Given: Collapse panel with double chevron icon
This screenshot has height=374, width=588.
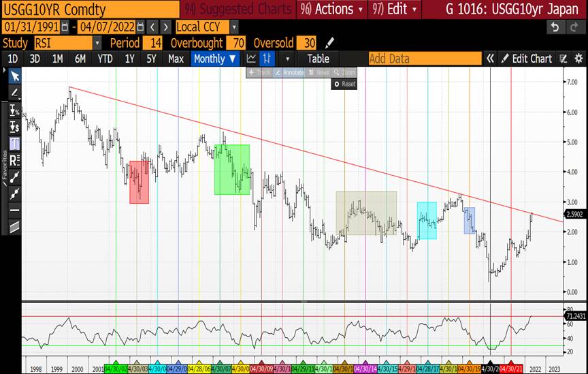Looking at the screenshot, I should click(x=490, y=59).
